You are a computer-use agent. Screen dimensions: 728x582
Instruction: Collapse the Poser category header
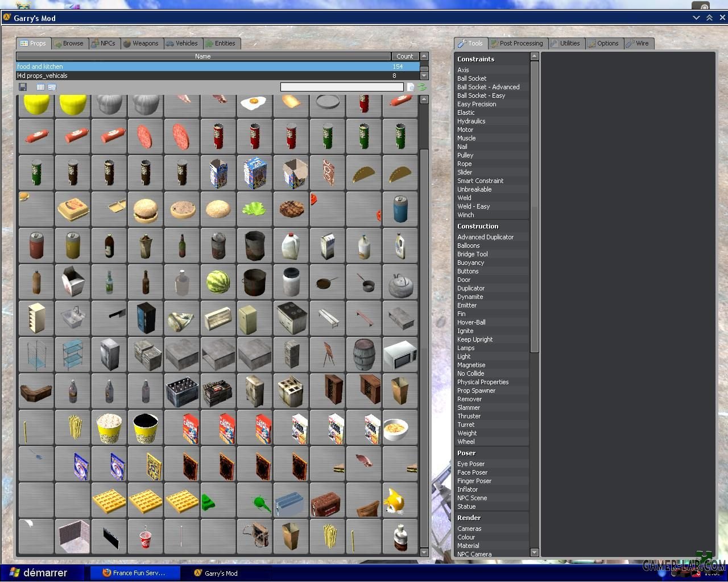click(x=493, y=453)
